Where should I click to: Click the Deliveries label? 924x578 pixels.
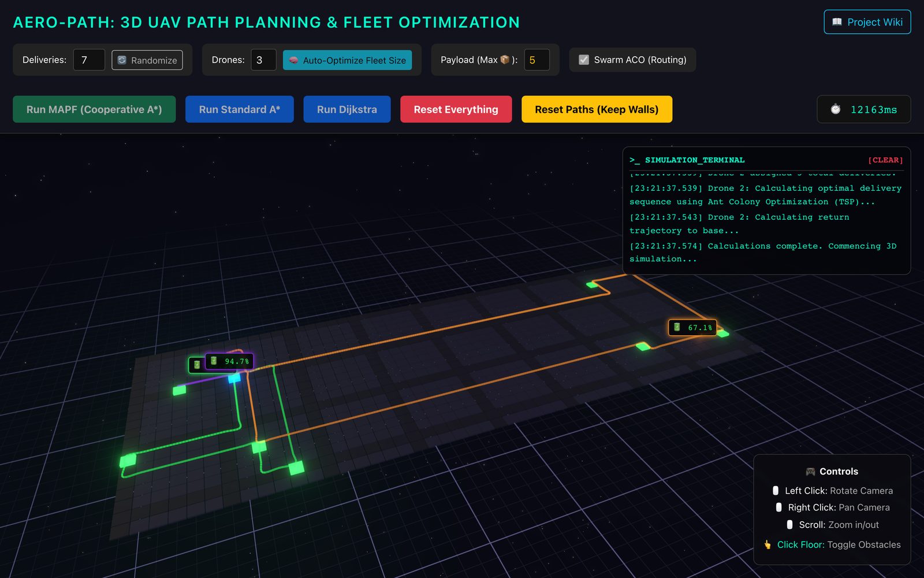click(44, 60)
